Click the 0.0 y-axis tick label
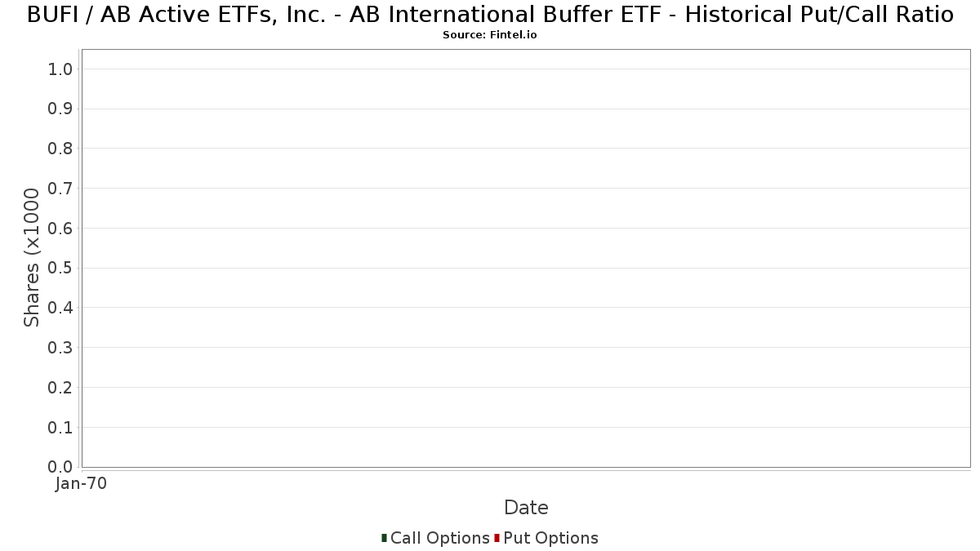The width and height of the screenshot is (980, 551). point(60,467)
